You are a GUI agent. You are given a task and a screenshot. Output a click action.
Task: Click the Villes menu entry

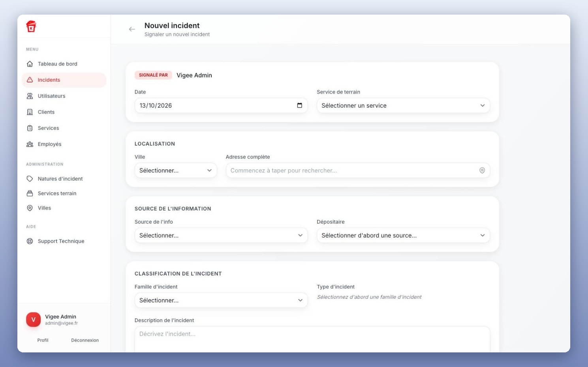(x=64, y=208)
